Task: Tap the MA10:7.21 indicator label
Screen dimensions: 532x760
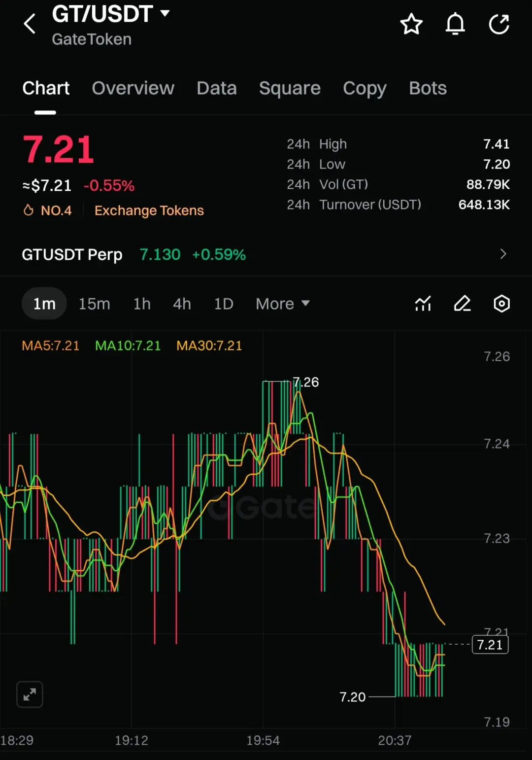Action: [128, 345]
